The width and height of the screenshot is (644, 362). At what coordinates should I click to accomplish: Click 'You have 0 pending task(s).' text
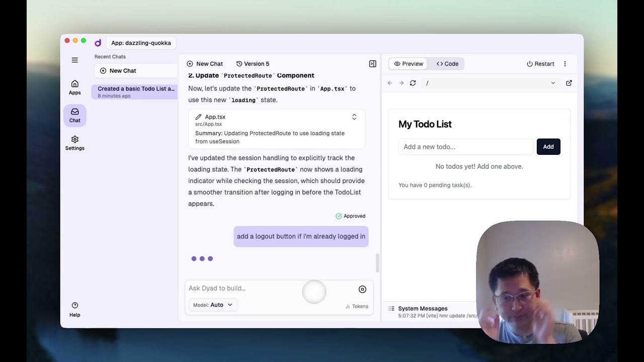click(435, 185)
